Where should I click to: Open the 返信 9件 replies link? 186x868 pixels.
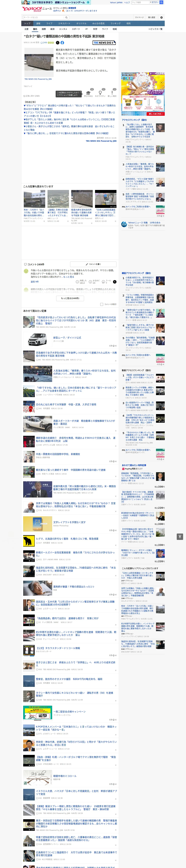point(35,282)
